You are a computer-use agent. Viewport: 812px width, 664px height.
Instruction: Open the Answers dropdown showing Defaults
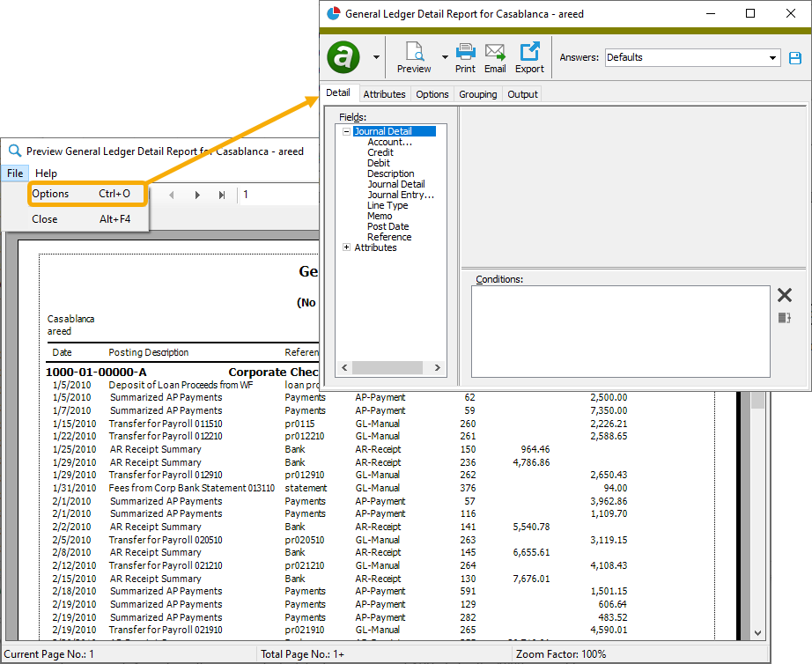[692, 57]
